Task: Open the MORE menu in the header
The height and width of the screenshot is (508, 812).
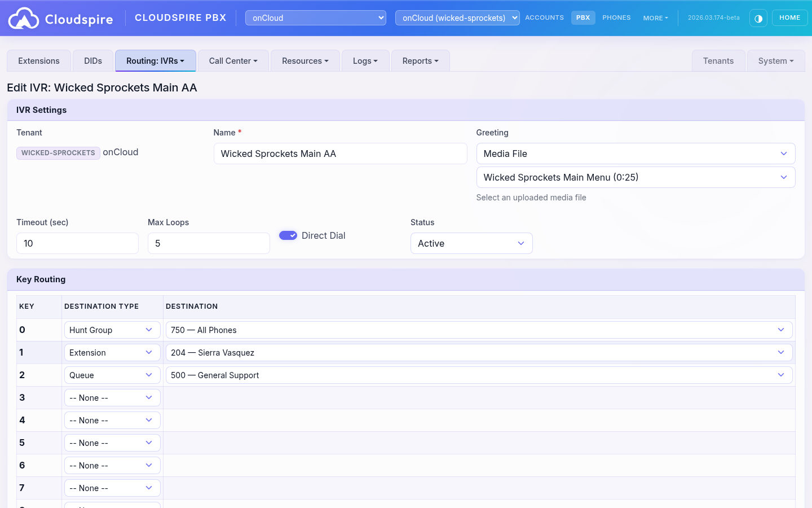Action: point(655,17)
